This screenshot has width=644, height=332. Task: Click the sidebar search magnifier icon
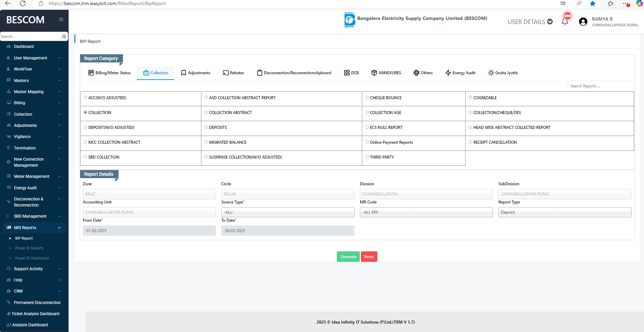(x=64, y=36)
